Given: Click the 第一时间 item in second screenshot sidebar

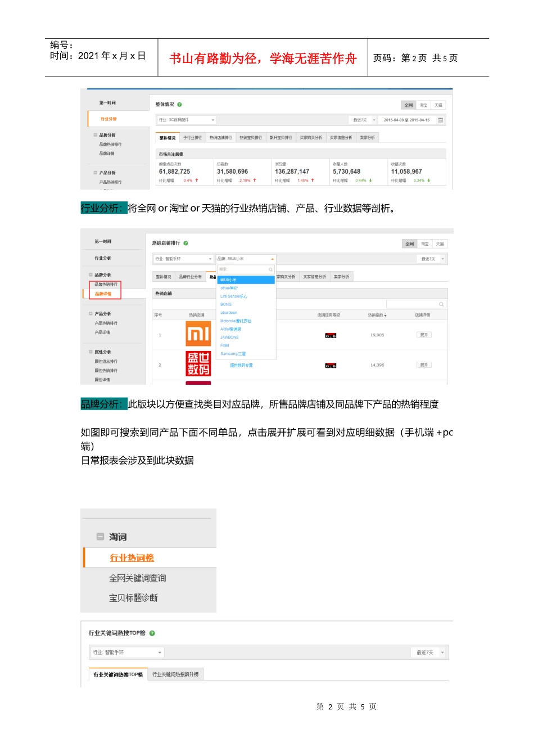Looking at the screenshot, I should coord(103,241).
